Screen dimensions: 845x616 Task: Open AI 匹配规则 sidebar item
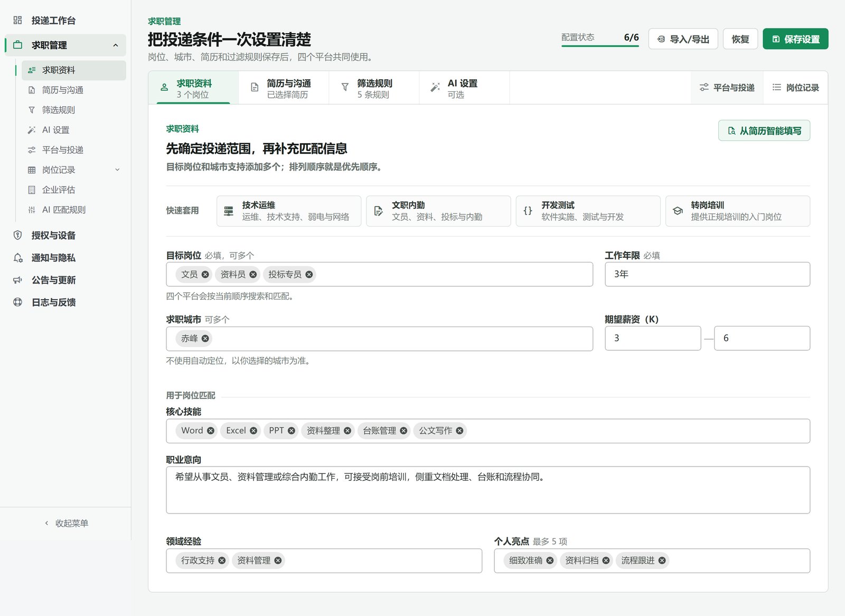pyautogui.click(x=73, y=210)
